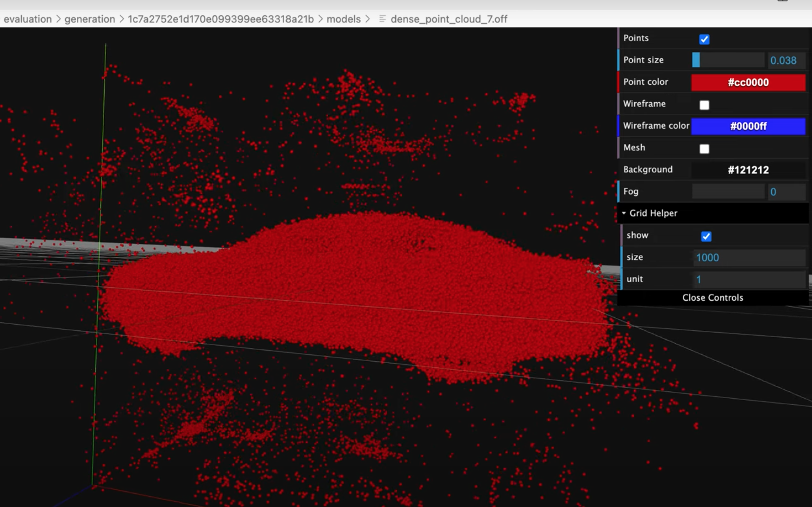812x507 pixels.
Task: Click the Grid Helper unit input field
Action: [749, 279]
